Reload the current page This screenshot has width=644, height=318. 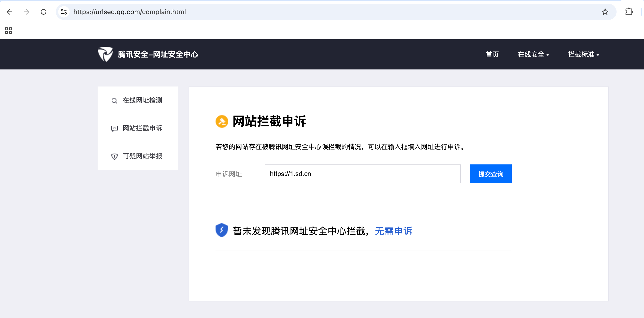pyautogui.click(x=44, y=12)
